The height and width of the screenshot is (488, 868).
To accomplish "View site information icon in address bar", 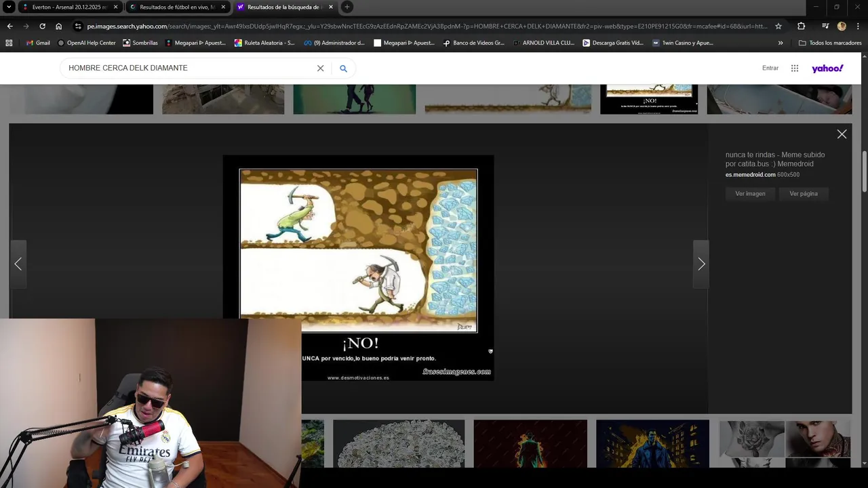I will [78, 26].
